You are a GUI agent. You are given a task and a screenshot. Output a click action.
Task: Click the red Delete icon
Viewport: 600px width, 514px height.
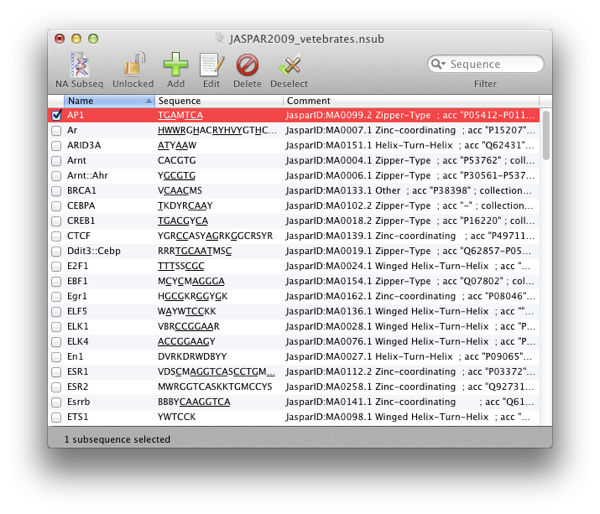(247, 65)
